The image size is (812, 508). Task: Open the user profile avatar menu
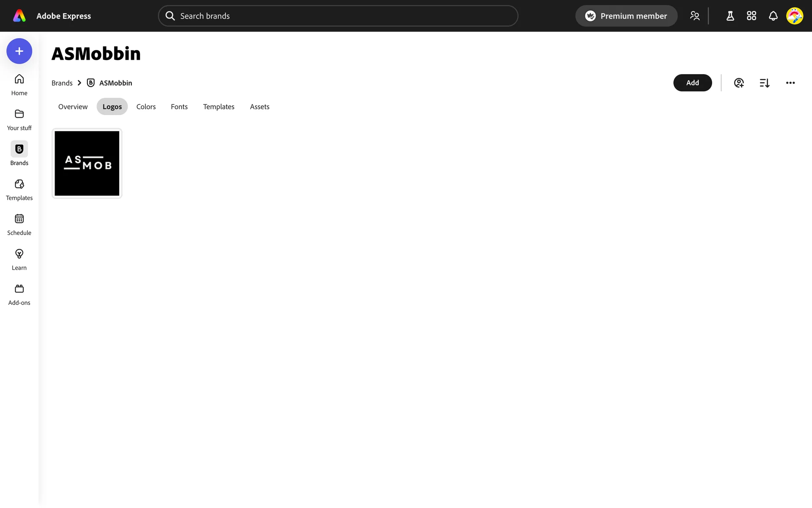(795, 16)
